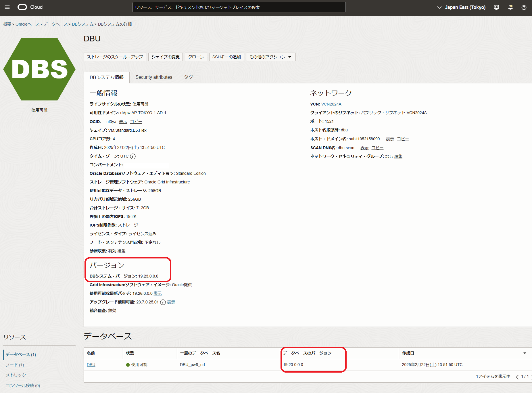532x393 pixels.
Task: Click the database version cell 19.23.0.0.0
Action: [x=293, y=365]
